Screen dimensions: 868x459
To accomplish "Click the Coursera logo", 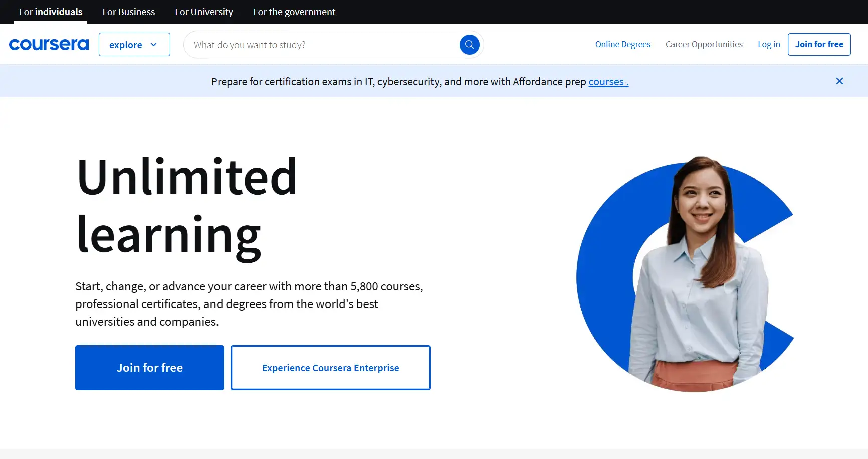I will pyautogui.click(x=49, y=45).
